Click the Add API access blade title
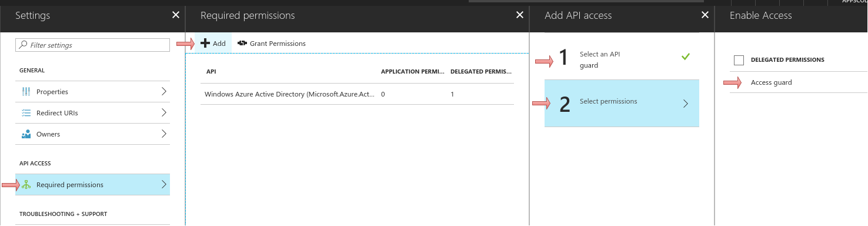 click(x=578, y=16)
